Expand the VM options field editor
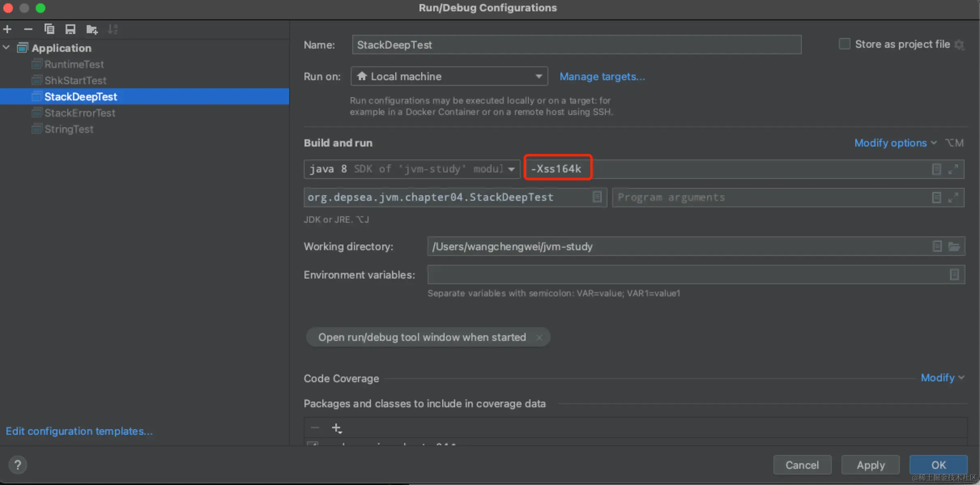Image resolution: width=980 pixels, height=485 pixels. point(953,169)
